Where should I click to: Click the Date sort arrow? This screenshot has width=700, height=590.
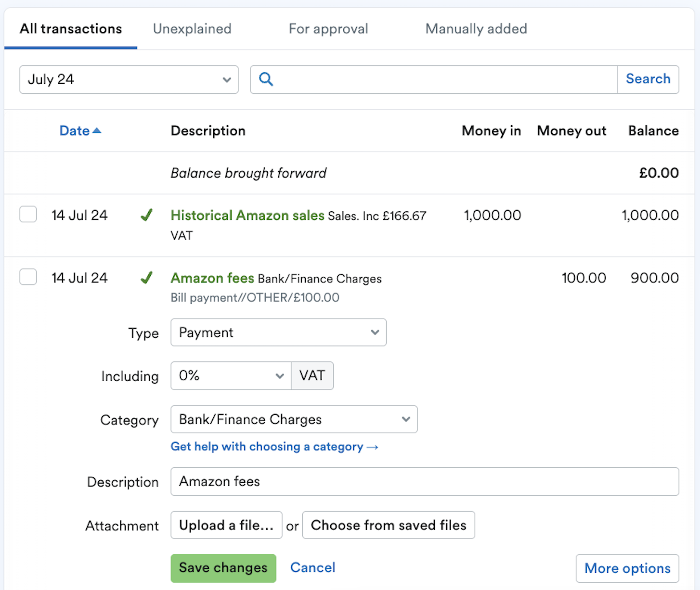[97, 130]
